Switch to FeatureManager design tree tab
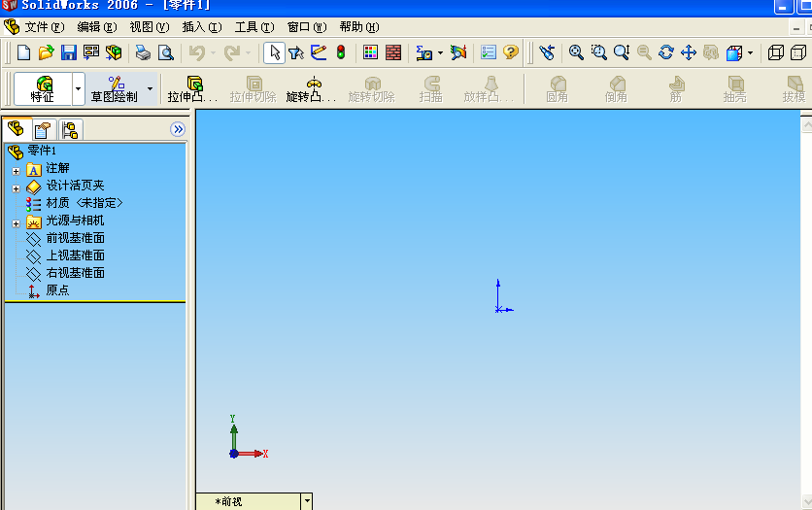 tap(17, 129)
